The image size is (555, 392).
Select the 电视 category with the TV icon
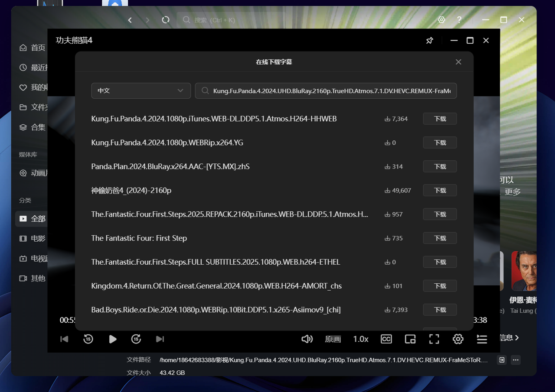coord(33,259)
